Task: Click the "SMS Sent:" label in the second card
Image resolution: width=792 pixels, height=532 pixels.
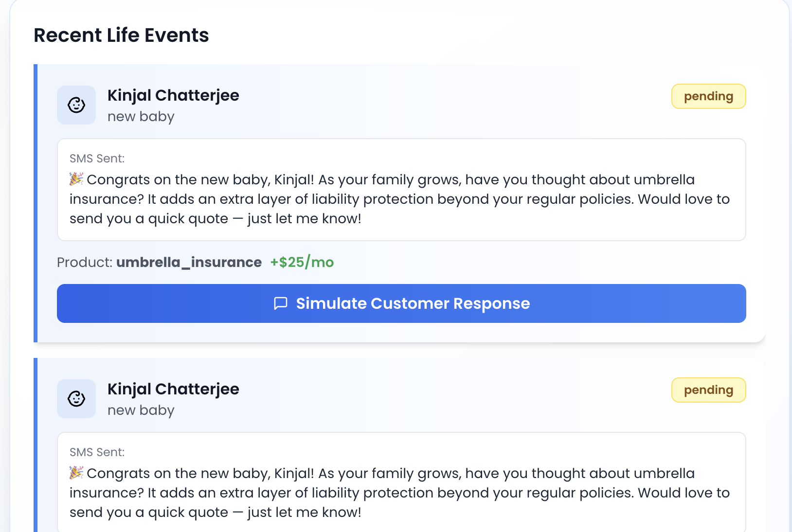Action: (x=97, y=452)
